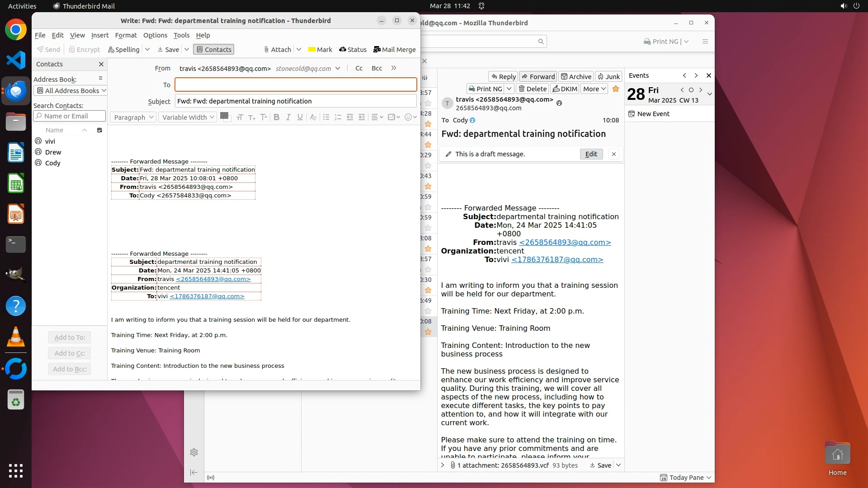Click the Edit draft button
The image size is (868, 488).
(591, 154)
